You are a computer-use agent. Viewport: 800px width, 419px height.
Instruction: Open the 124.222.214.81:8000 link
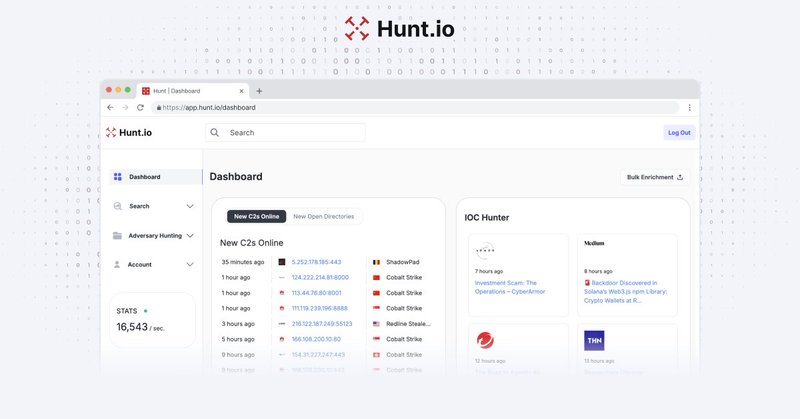click(x=320, y=278)
